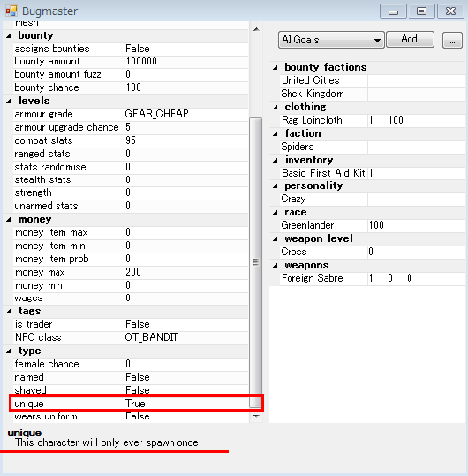Click the ellipsis browse button

[x=452, y=41]
